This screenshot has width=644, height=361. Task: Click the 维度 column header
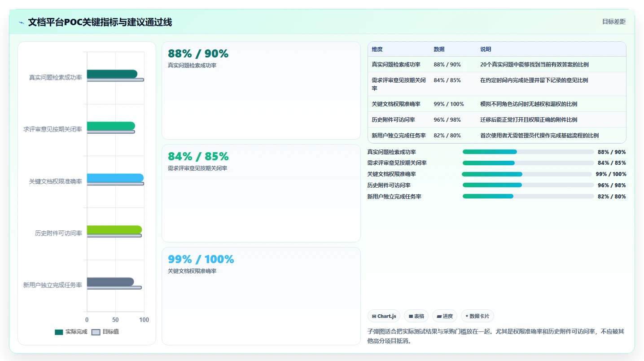377,49
